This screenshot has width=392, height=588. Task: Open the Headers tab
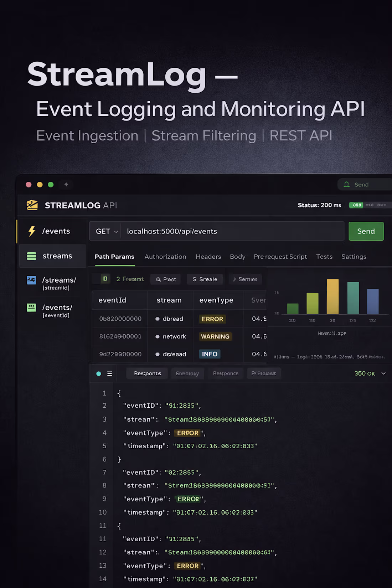tap(208, 257)
